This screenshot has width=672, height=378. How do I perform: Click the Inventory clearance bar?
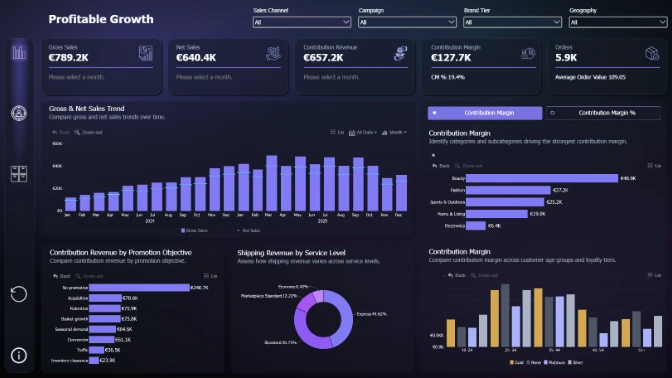pyautogui.click(x=94, y=360)
